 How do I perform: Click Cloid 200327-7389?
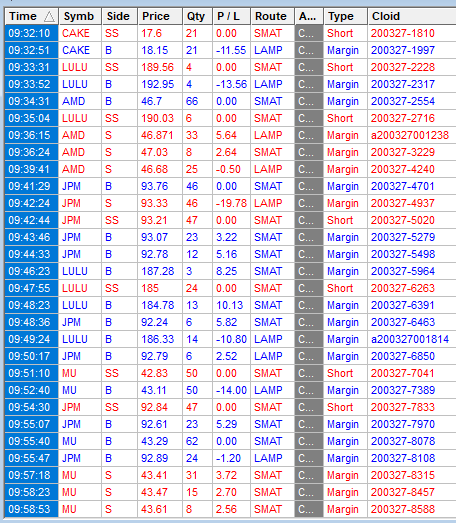coord(403,391)
